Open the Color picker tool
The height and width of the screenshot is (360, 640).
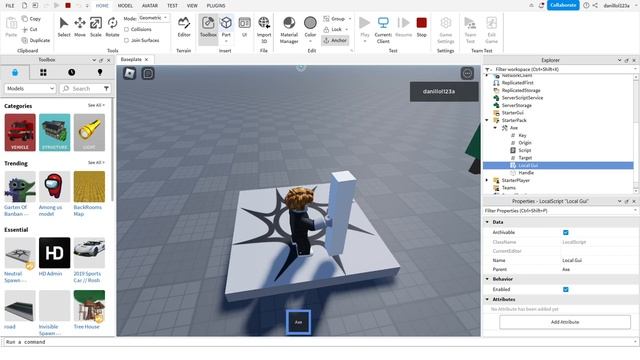click(310, 29)
